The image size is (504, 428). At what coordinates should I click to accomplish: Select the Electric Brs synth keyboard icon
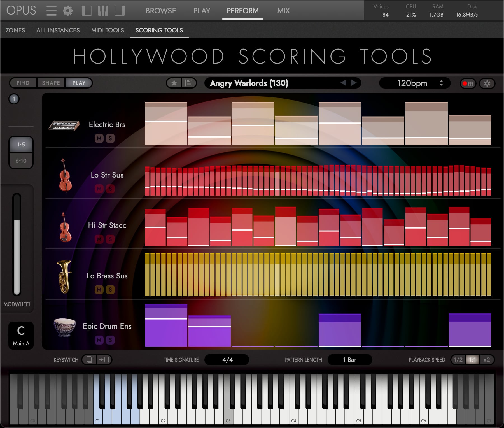click(64, 125)
